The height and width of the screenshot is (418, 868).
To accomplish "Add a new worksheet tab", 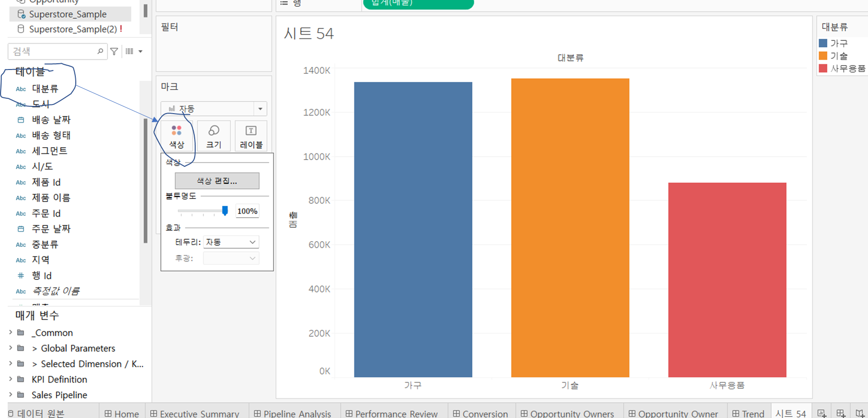I will coord(822,413).
